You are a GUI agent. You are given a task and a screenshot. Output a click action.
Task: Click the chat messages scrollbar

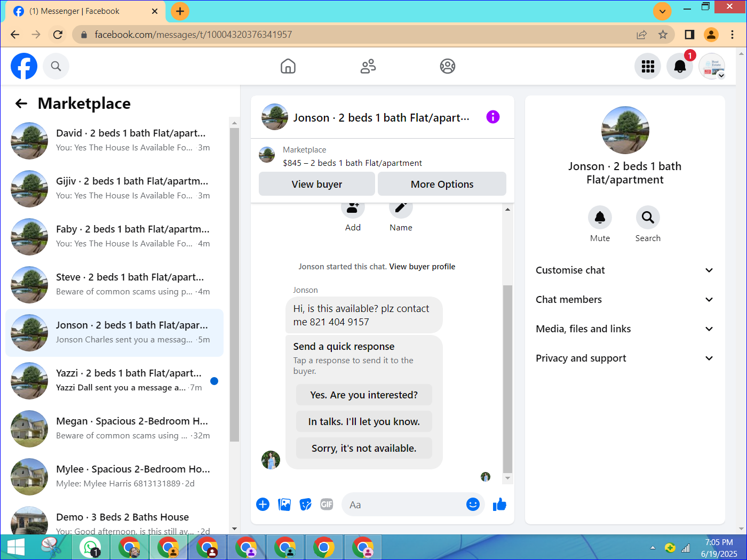(507, 379)
